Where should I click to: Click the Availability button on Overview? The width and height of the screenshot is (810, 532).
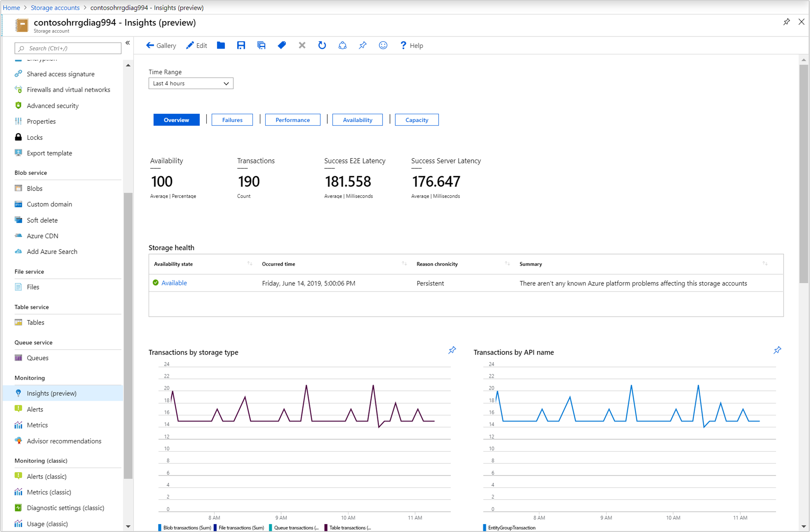(x=357, y=119)
